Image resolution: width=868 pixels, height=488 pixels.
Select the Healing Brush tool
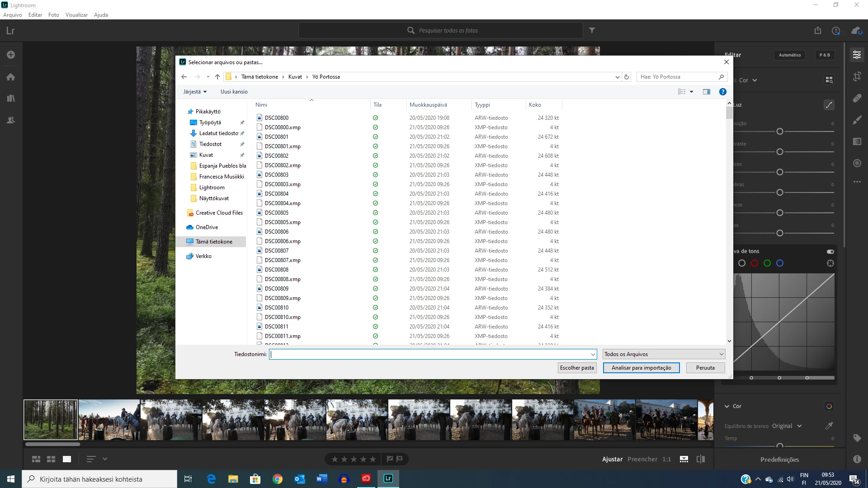857,98
